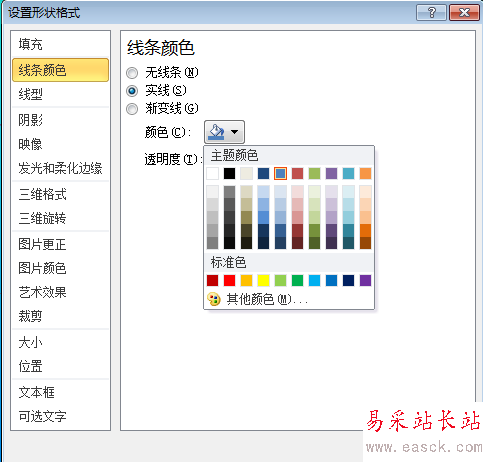The width and height of the screenshot is (483, 462).
Task: Open the 阴影 settings
Action: pyautogui.click(x=60, y=120)
